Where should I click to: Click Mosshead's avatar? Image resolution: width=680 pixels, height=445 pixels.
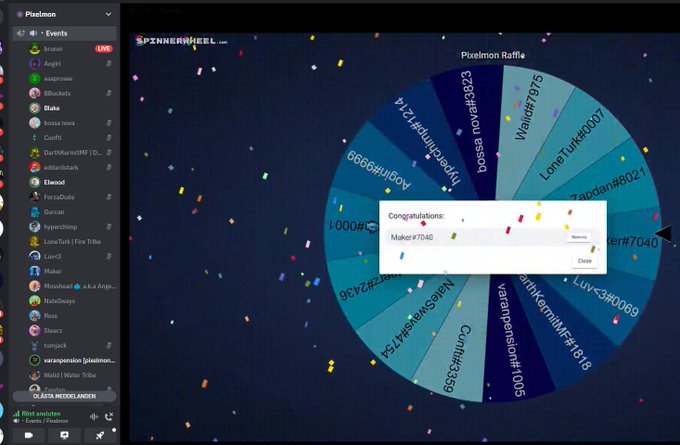tap(35, 286)
